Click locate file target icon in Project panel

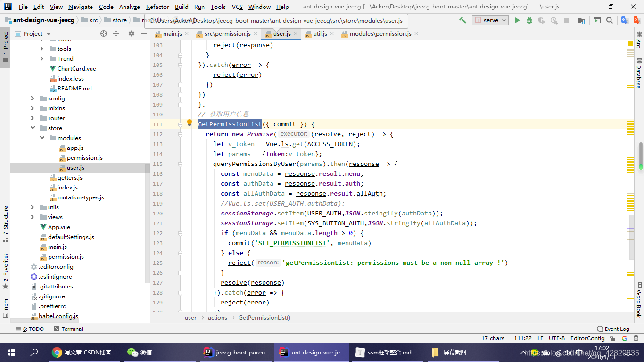point(104,33)
